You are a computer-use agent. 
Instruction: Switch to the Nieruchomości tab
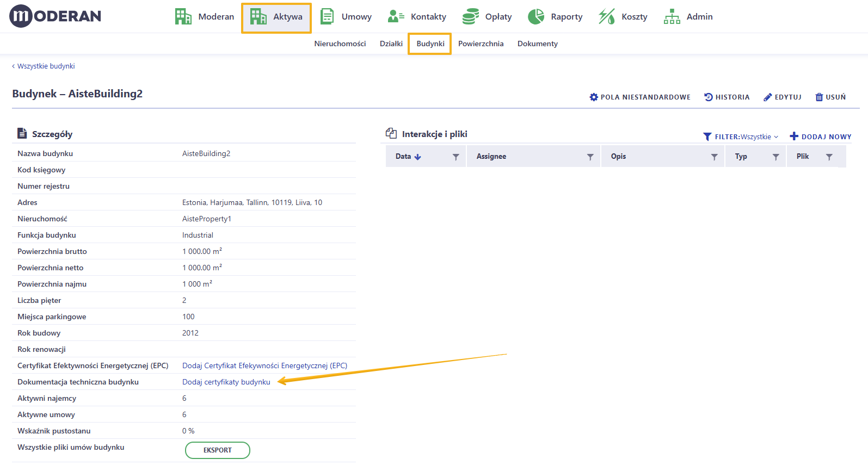340,44
